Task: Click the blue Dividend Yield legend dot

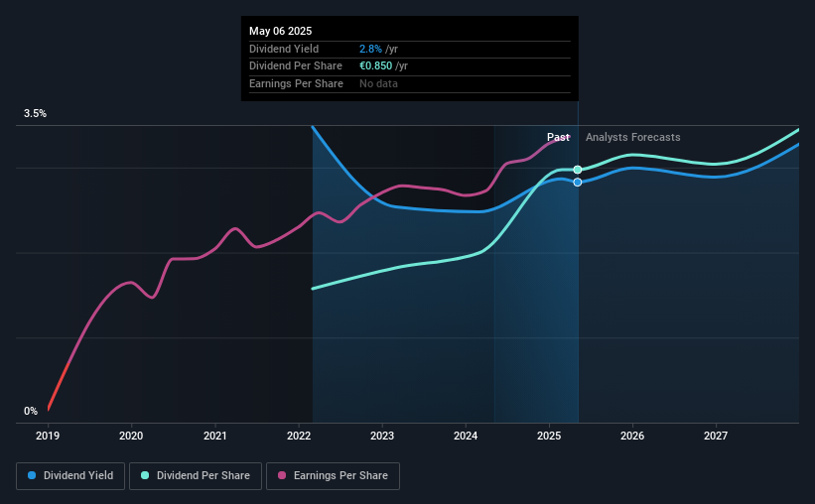Action: point(32,475)
